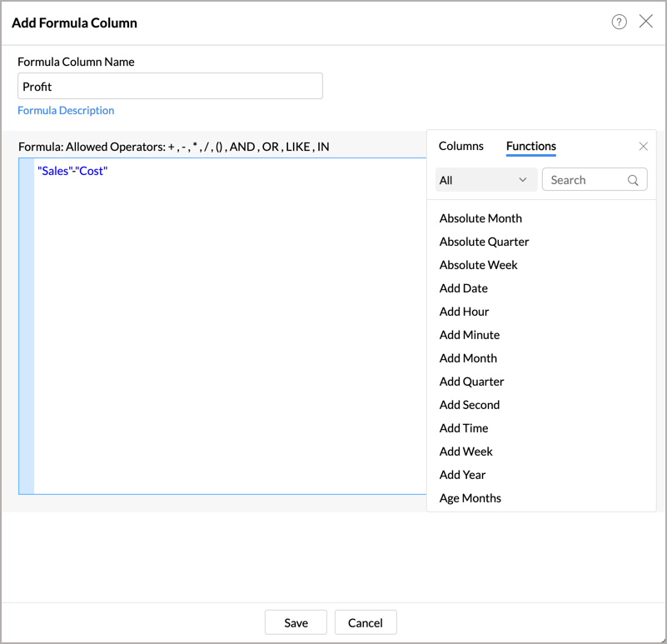Click the Formula Column Name field

(x=170, y=87)
